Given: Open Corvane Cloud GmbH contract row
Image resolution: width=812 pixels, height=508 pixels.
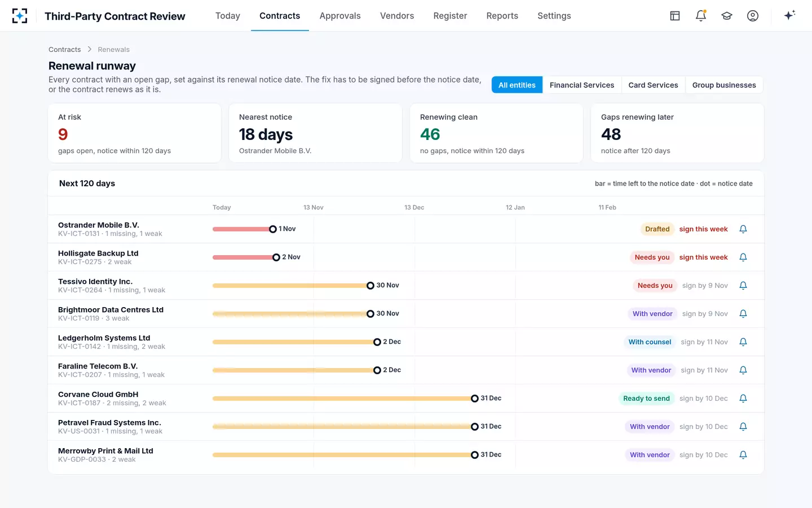Looking at the screenshot, I should (x=406, y=398).
